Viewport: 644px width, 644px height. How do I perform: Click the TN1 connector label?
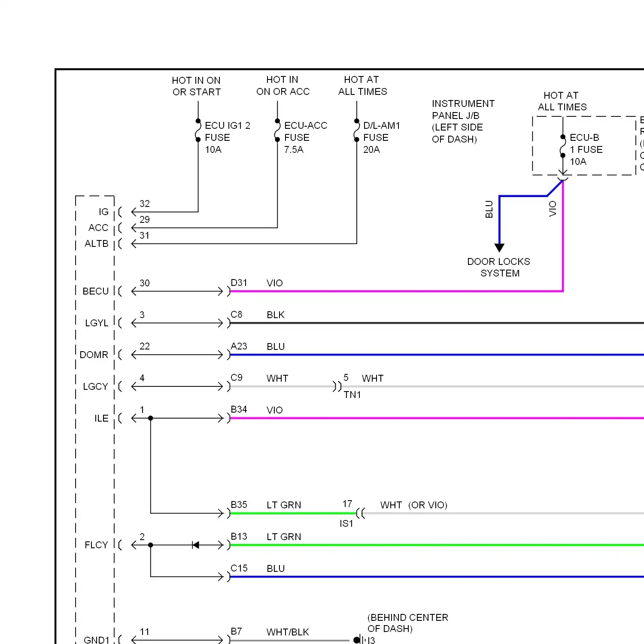352,395
